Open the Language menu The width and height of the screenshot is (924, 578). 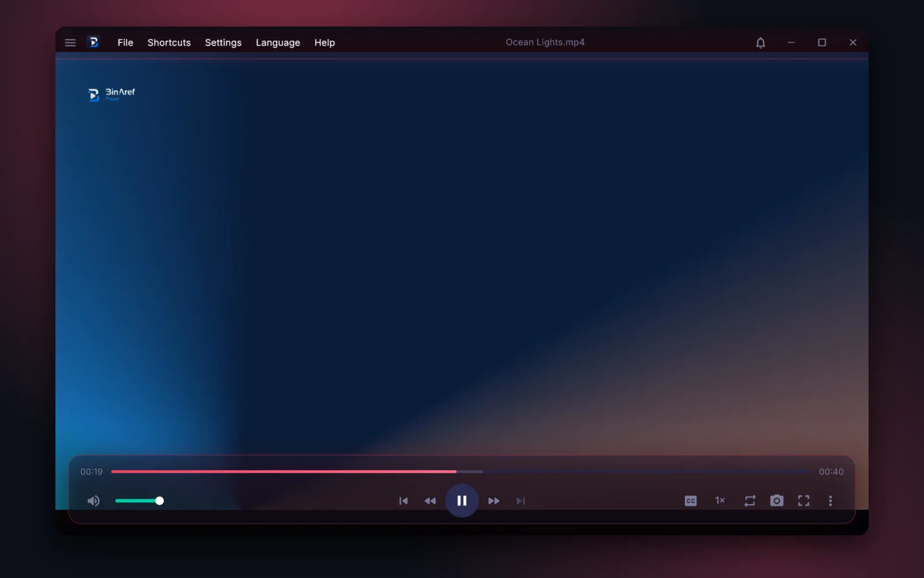278,43
